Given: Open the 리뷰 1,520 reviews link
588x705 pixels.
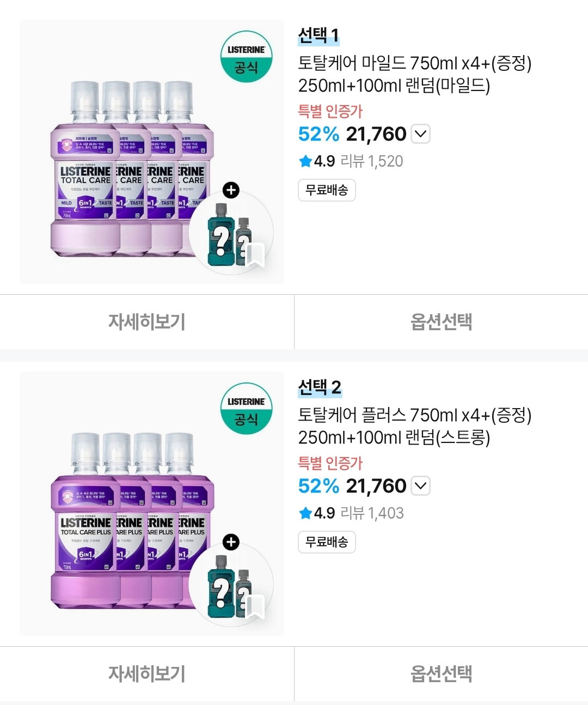Looking at the screenshot, I should click(372, 161).
